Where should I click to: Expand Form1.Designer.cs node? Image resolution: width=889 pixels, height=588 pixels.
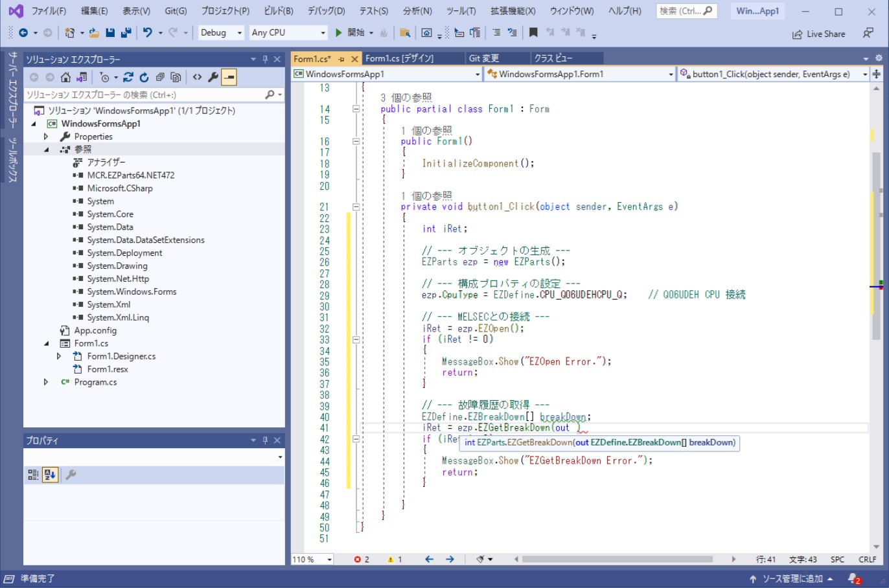(x=59, y=356)
